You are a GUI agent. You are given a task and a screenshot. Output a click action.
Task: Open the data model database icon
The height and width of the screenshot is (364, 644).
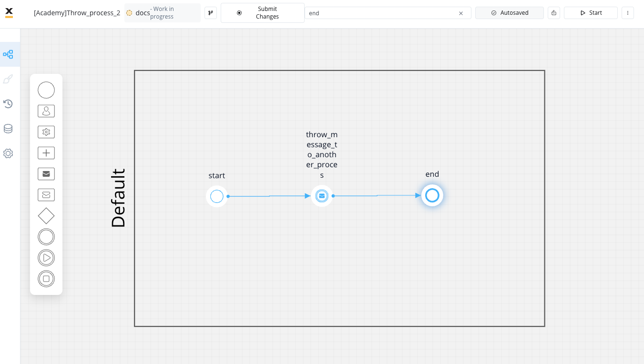point(8,129)
